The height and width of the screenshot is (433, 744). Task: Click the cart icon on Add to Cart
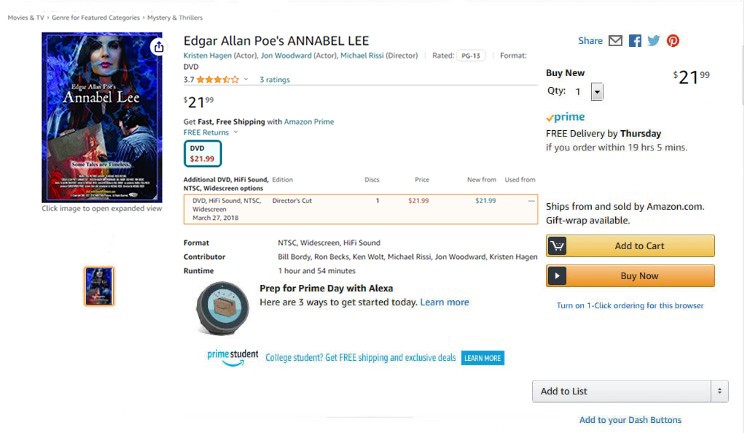pyautogui.click(x=558, y=246)
